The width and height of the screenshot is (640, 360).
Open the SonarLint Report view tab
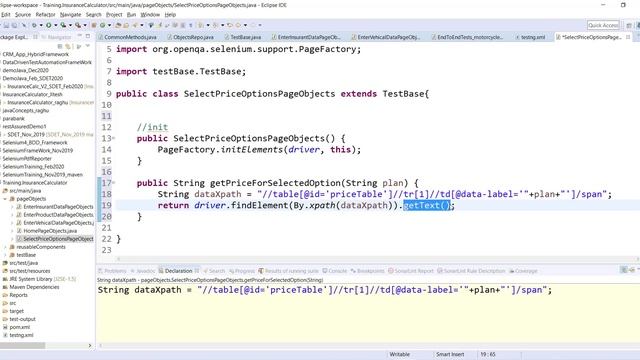pos(411,271)
